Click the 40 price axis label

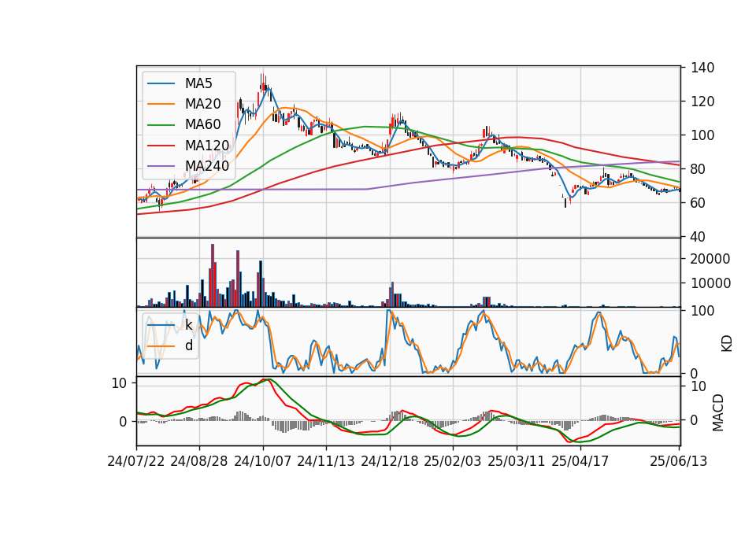pos(699,237)
